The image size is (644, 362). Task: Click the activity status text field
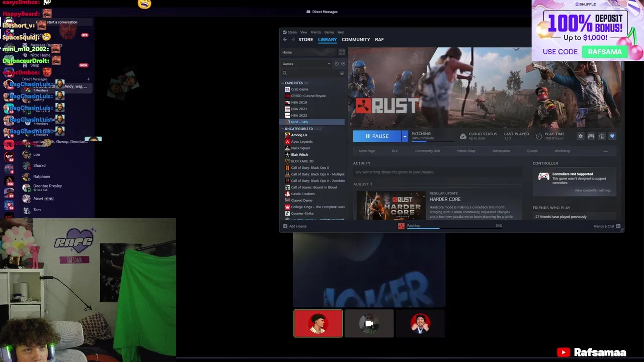(438, 172)
